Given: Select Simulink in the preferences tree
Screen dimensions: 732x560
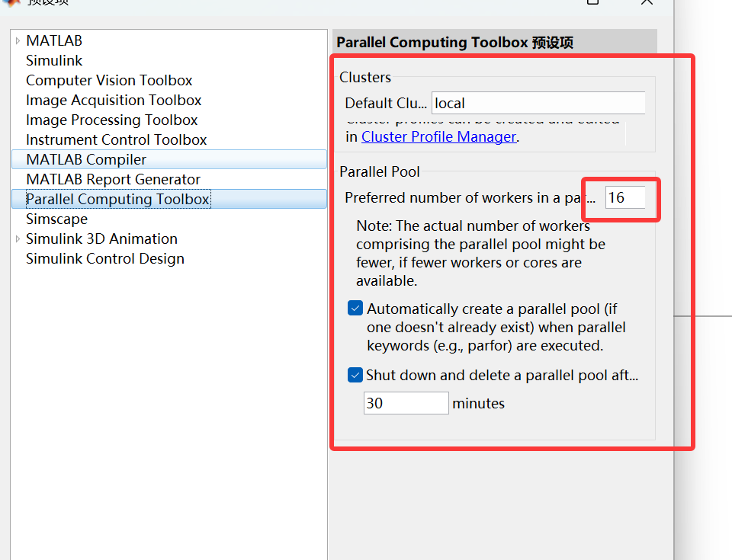Looking at the screenshot, I should (54, 61).
